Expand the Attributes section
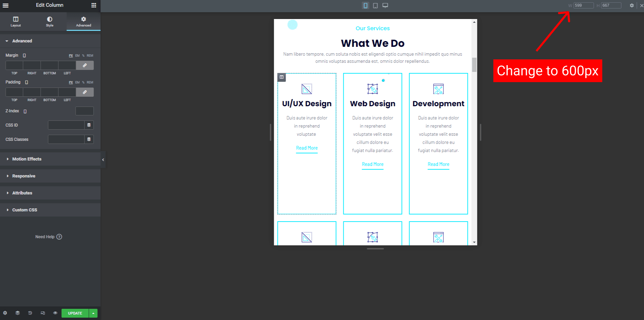The height and width of the screenshot is (320, 644). (x=50, y=193)
